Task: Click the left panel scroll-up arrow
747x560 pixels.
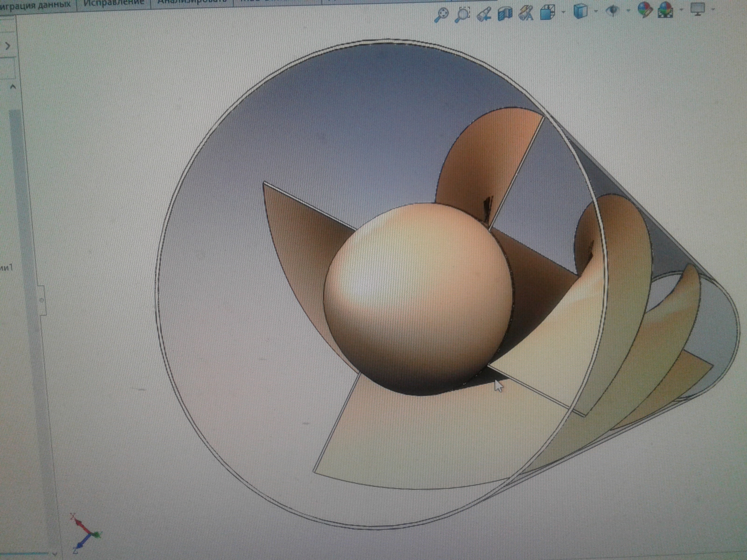Action: coord(13,87)
